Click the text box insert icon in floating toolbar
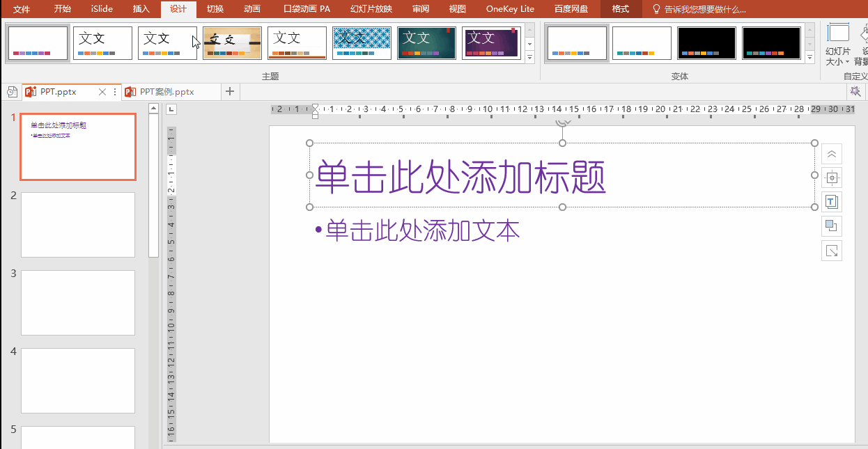The height and width of the screenshot is (449, 868). [x=831, y=202]
